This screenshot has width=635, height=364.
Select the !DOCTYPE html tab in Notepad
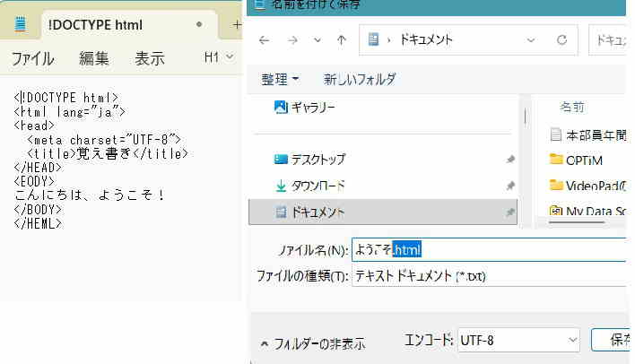click(x=129, y=25)
